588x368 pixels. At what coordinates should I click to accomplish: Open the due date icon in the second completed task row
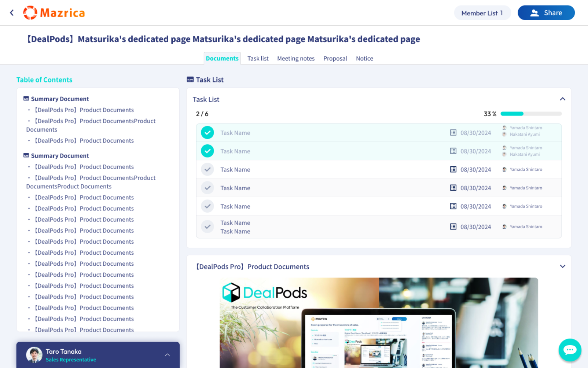pyautogui.click(x=453, y=151)
